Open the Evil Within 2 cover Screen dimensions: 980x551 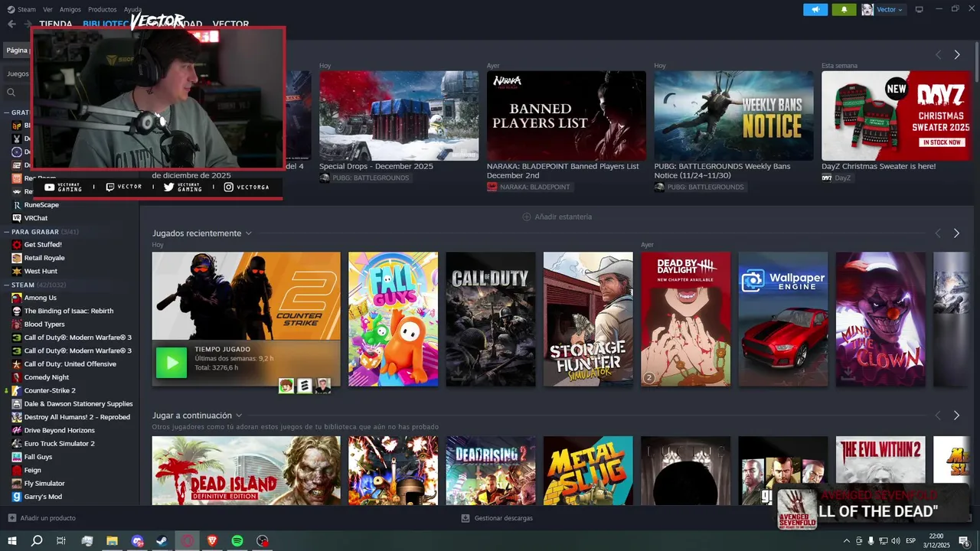[880, 471]
